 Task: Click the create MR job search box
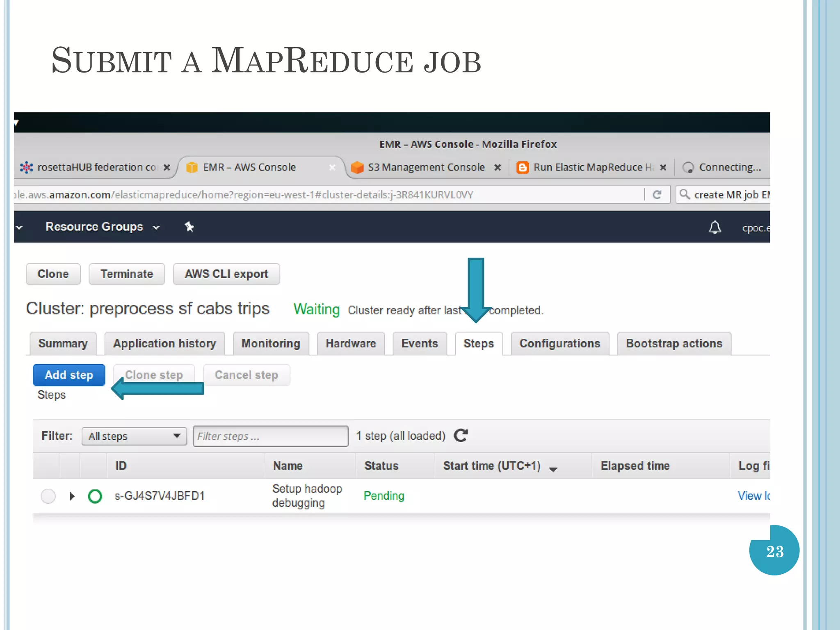(724, 194)
